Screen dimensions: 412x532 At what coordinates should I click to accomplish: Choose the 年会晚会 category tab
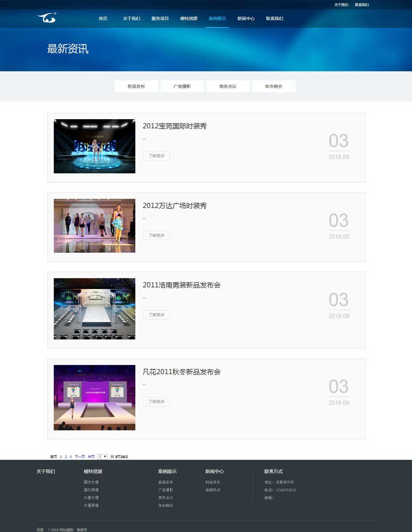click(x=274, y=87)
